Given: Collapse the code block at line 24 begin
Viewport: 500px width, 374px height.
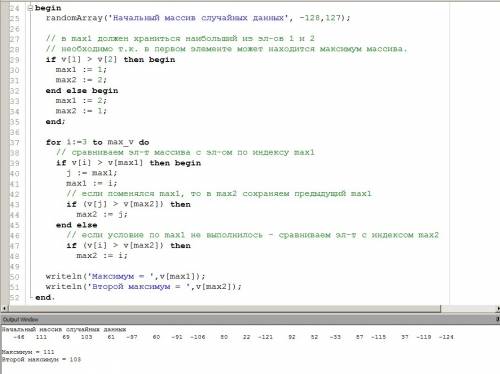Looking at the screenshot, I should tap(30, 8).
